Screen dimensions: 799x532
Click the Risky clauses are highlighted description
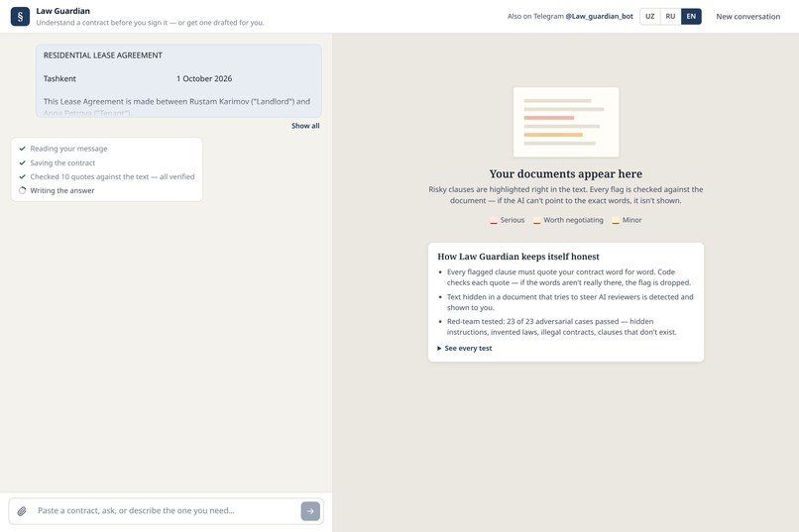point(566,195)
